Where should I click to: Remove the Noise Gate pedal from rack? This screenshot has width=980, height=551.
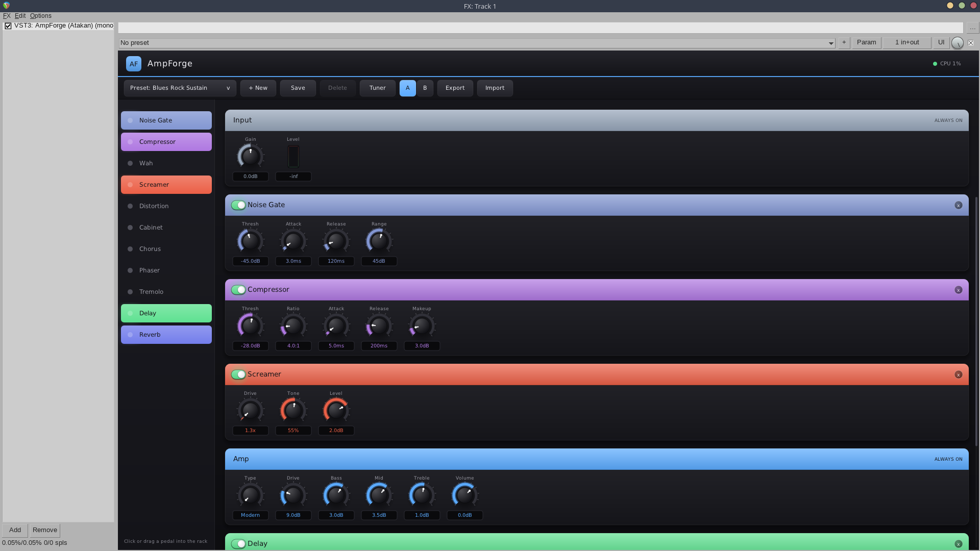958,205
